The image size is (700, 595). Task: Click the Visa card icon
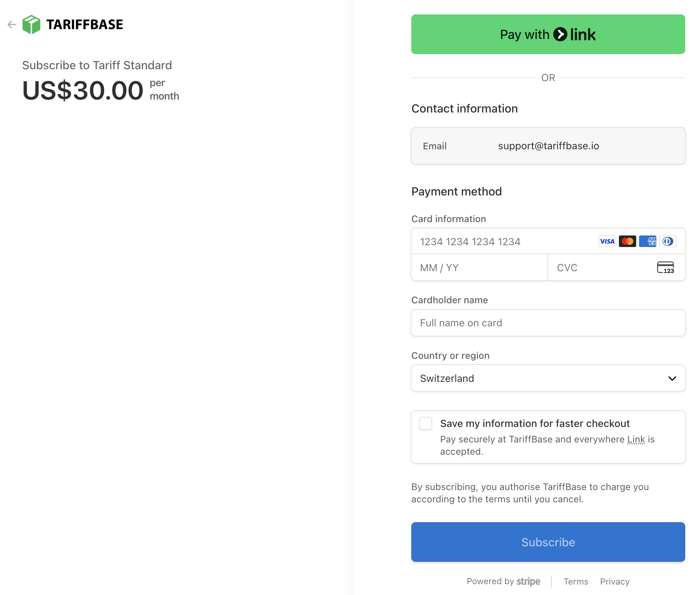pyautogui.click(x=607, y=241)
